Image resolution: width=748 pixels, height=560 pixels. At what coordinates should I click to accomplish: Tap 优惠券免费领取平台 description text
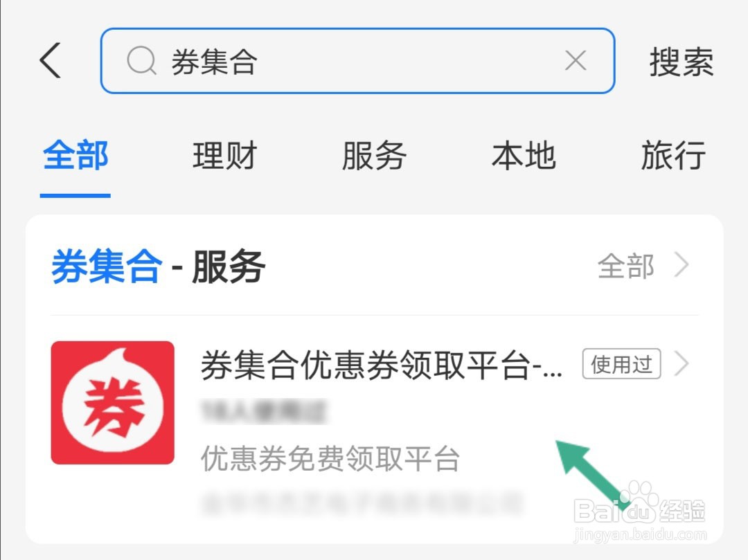click(x=330, y=458)
